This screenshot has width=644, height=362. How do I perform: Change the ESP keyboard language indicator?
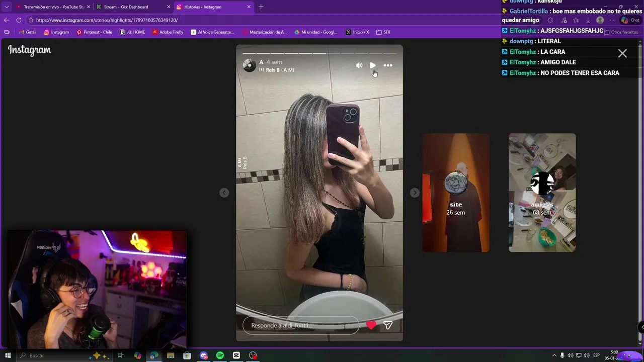(597, 355)
